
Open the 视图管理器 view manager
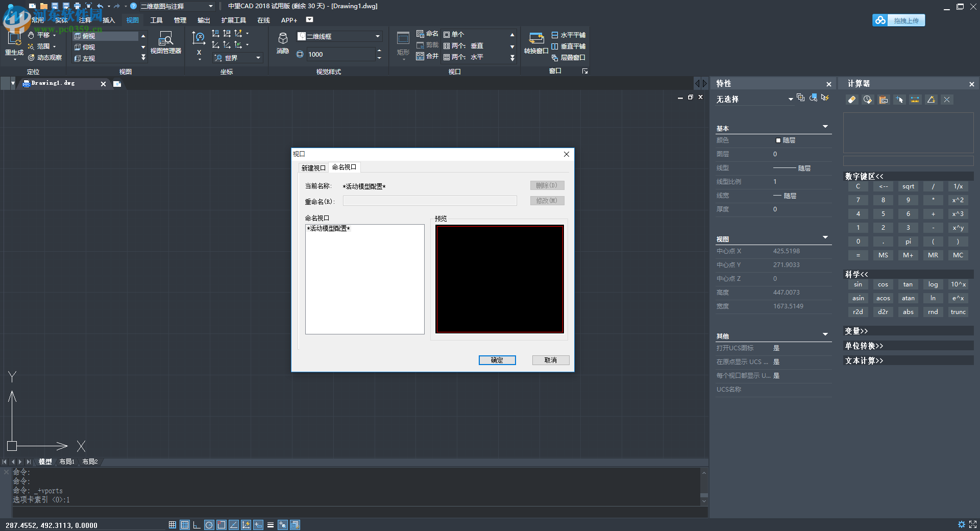point(165,43)
